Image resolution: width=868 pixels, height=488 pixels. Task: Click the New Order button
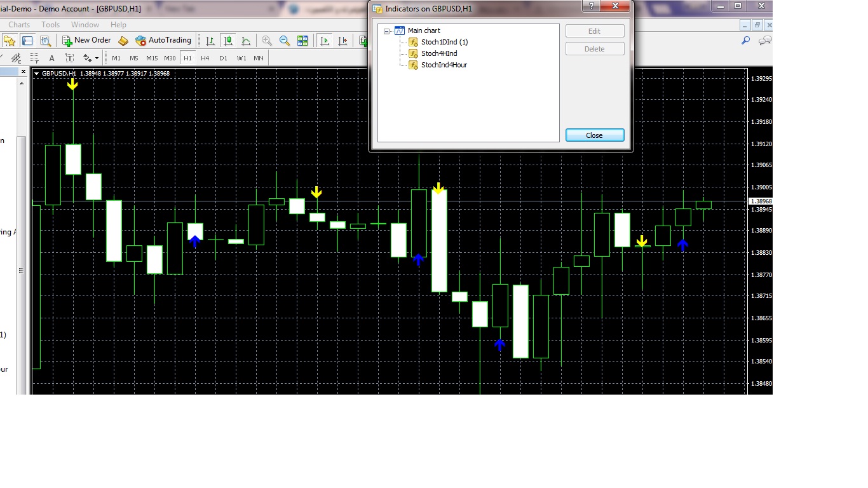[x=86, y=40]
